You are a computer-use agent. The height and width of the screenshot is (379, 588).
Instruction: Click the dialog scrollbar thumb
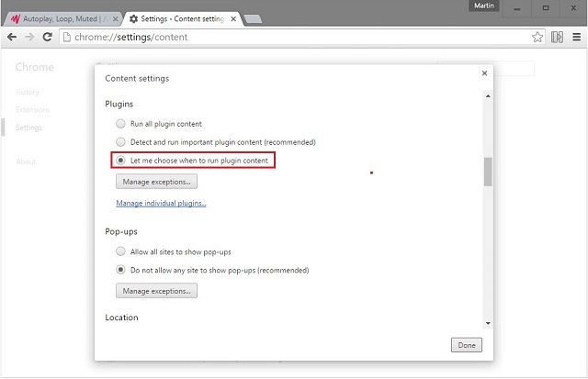click(488, 172)
